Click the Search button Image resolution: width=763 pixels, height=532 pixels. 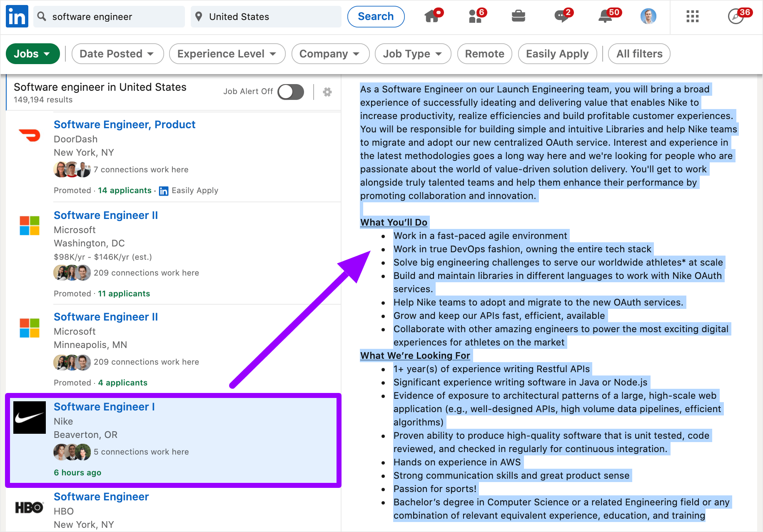pos(376,17)
